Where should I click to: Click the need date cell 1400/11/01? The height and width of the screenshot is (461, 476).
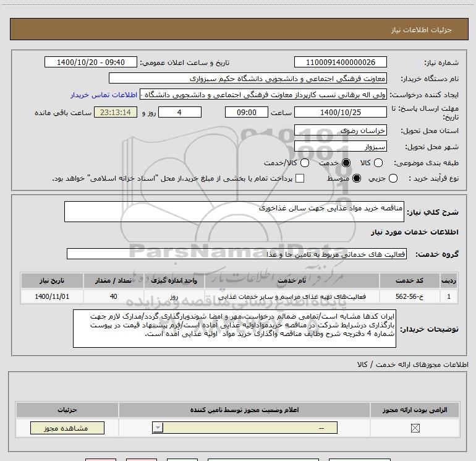point(52,296)
